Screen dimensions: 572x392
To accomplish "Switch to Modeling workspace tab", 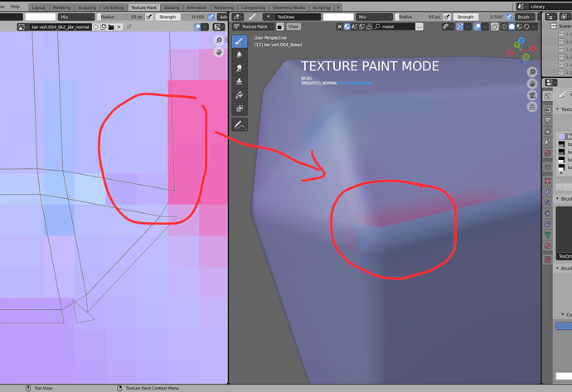I will tap(61, 7).
